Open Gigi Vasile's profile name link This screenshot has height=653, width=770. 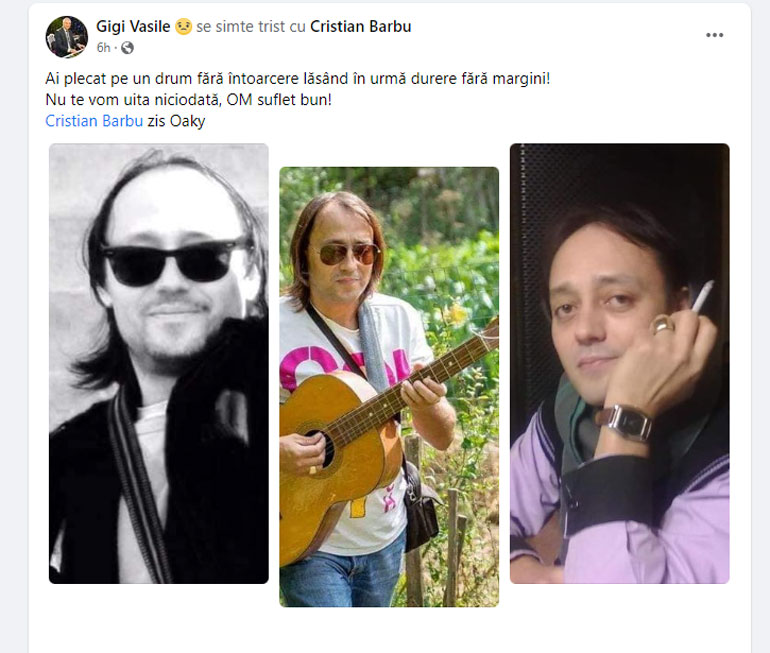[133, 27]
